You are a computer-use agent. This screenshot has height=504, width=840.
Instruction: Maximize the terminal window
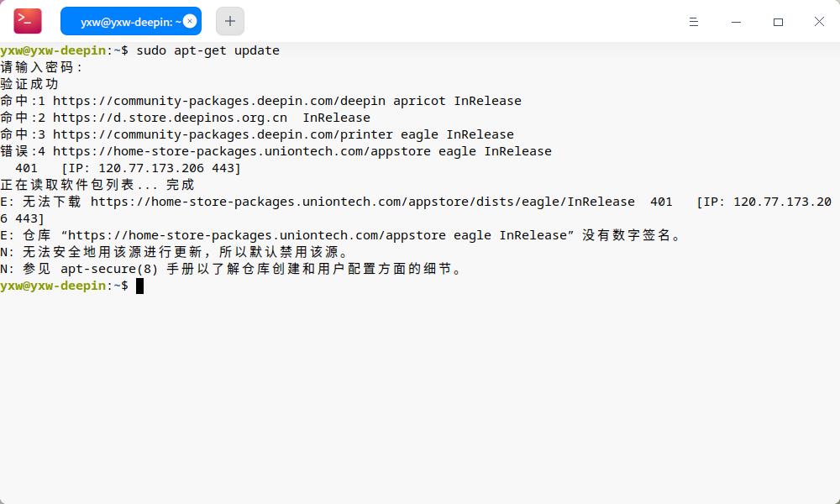pos(778,22)
